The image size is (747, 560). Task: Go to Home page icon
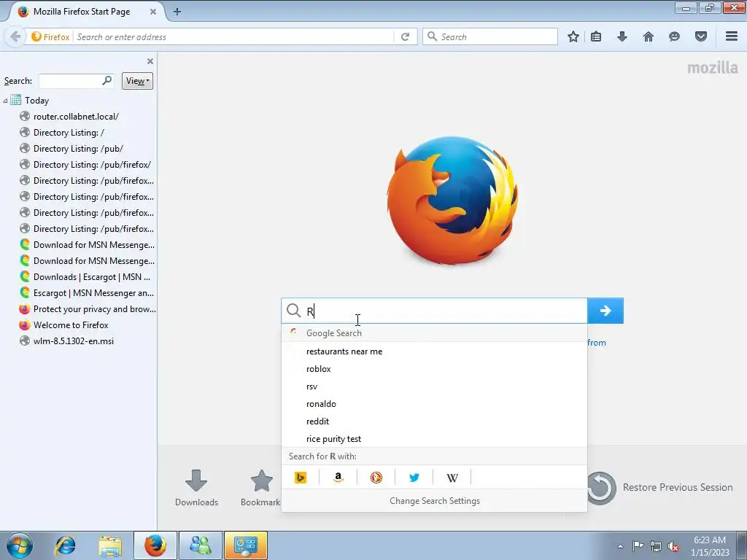click(649, 36)
